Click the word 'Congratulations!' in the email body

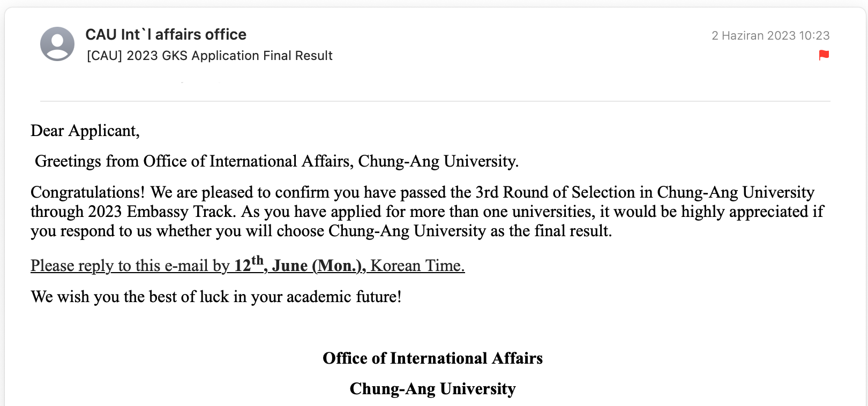tap(88, 192)
